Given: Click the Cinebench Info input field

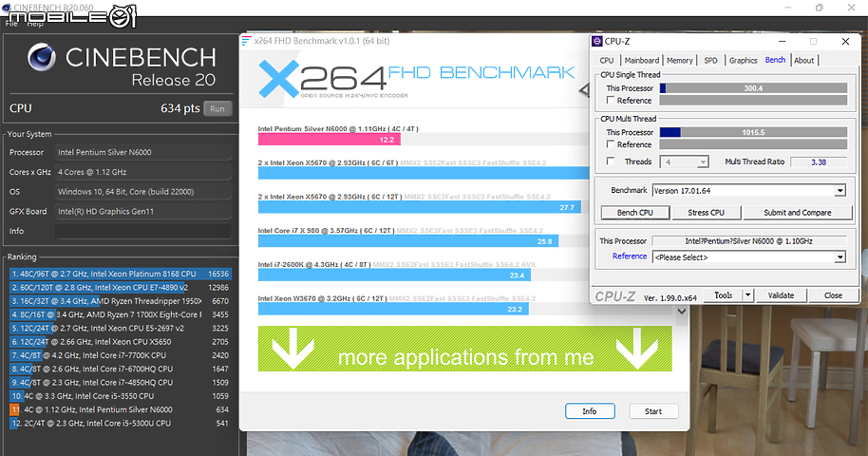Looking at the screenshot, I should 142,231.
